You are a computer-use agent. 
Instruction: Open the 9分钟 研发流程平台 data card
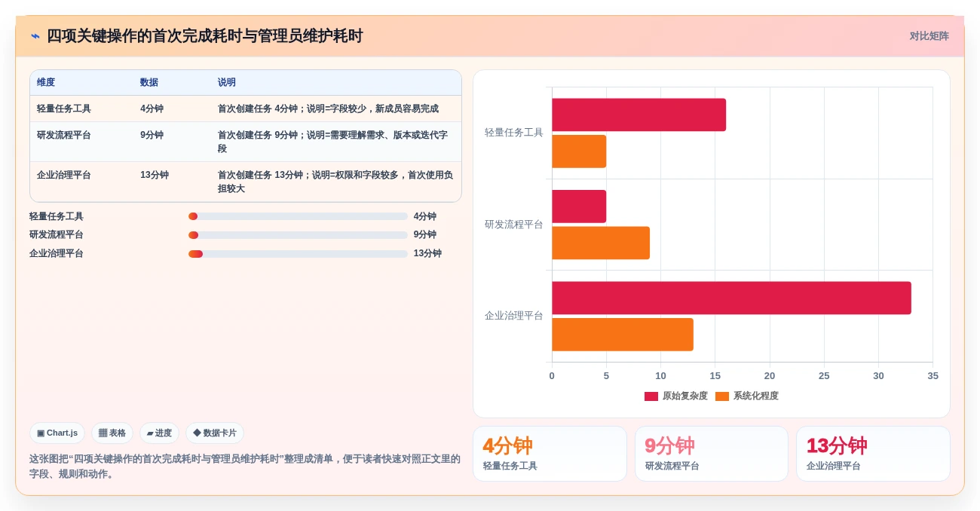[712, 454]
